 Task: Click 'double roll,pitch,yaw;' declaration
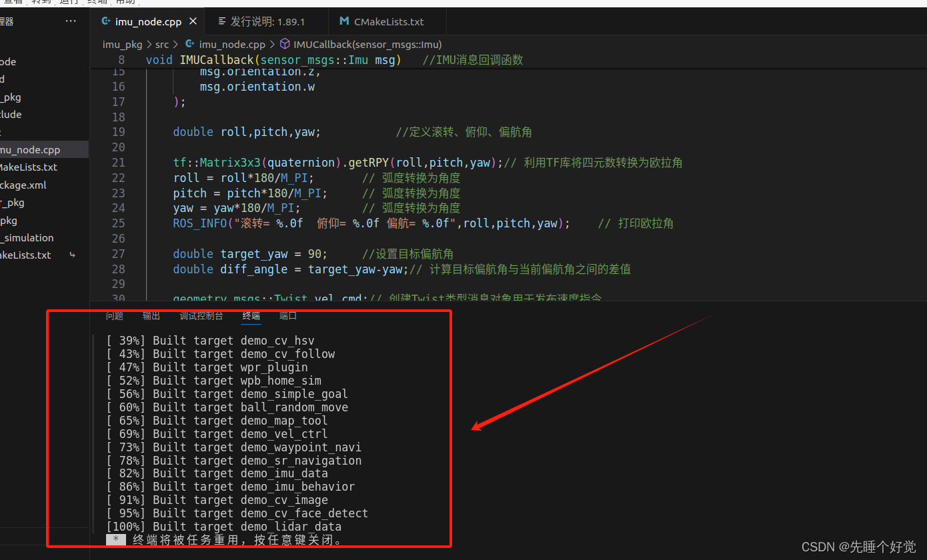pyautogui.click(x=247, y=132)
